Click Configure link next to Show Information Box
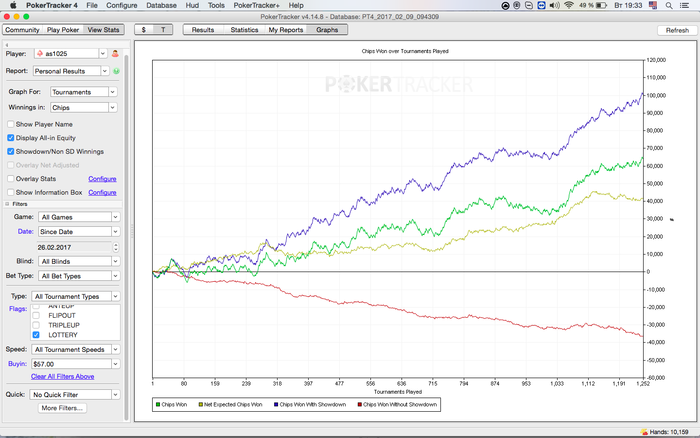The height and width of the screenshot is (438, 700). coord(102,192)
